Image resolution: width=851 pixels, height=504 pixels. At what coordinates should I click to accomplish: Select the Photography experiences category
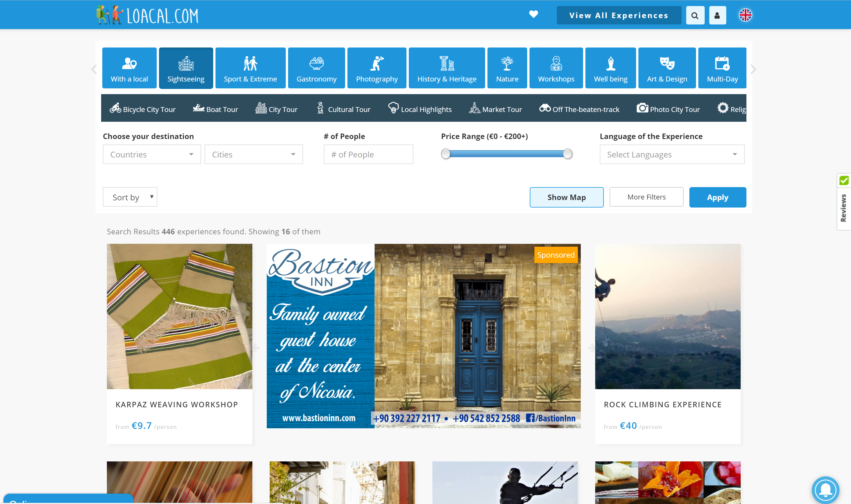coord(377,68)
